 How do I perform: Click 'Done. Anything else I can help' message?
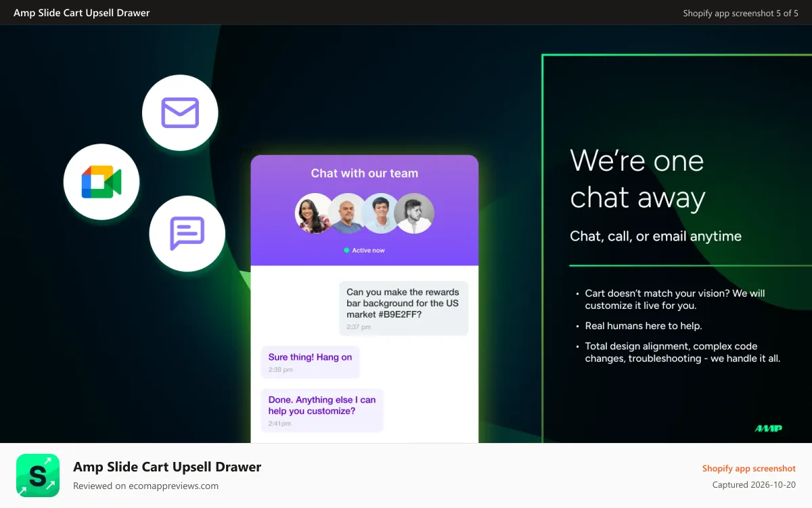[x=322, y=410]
